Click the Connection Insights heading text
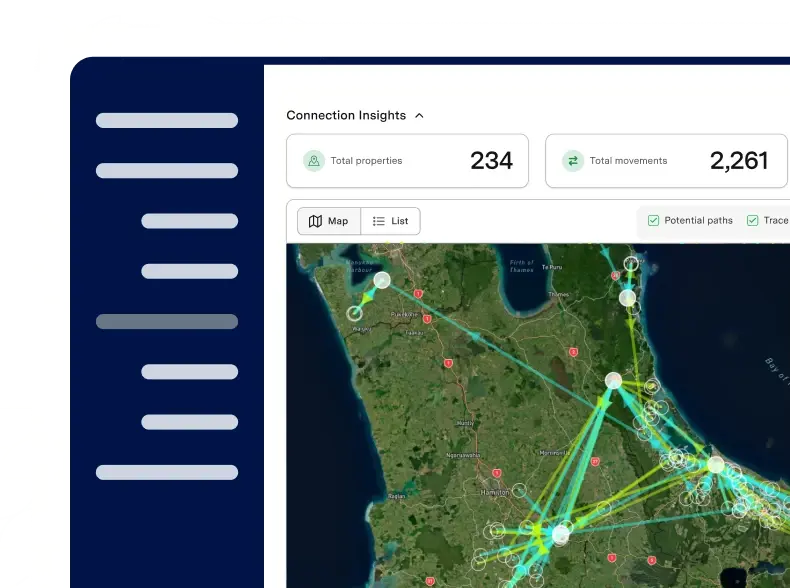This screenshot has width=790, height=588. (x=346, y=116)
